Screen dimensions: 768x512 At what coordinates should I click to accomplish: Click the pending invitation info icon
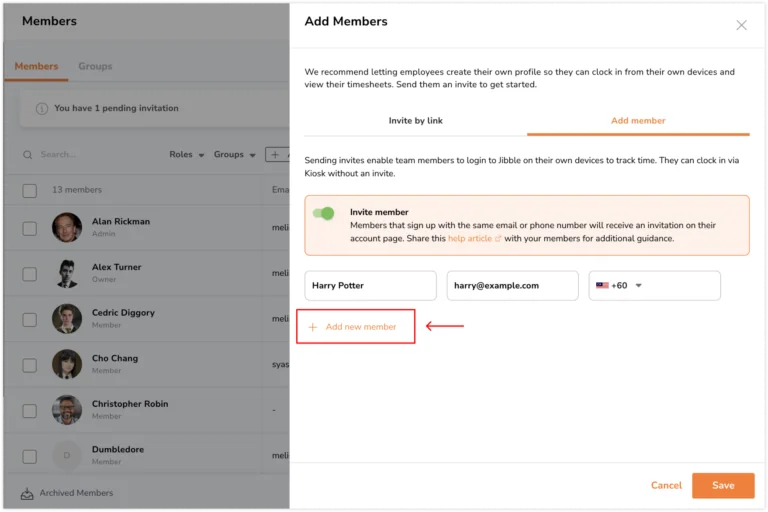click(x=42, y=109)
